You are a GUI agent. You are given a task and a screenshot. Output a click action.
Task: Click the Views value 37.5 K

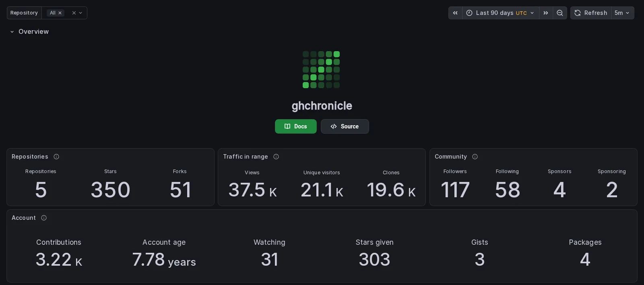[x=252, y=190]
